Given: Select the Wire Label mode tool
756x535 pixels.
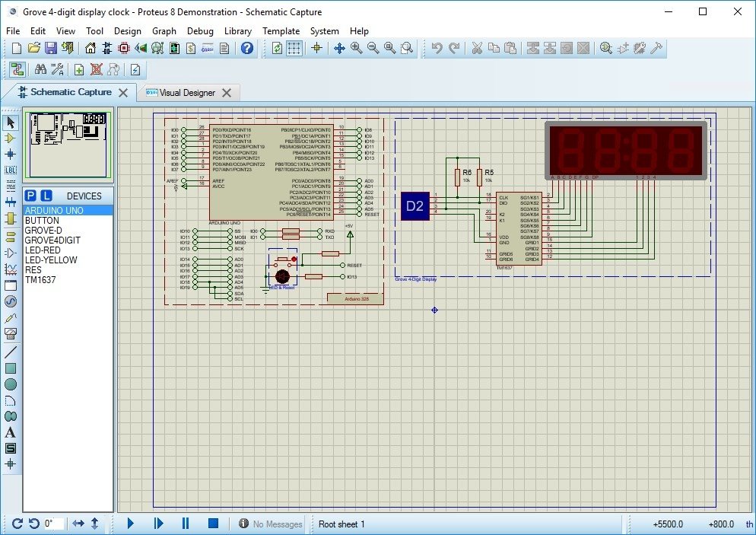Looking at the screenshot, I should [11, 170].
